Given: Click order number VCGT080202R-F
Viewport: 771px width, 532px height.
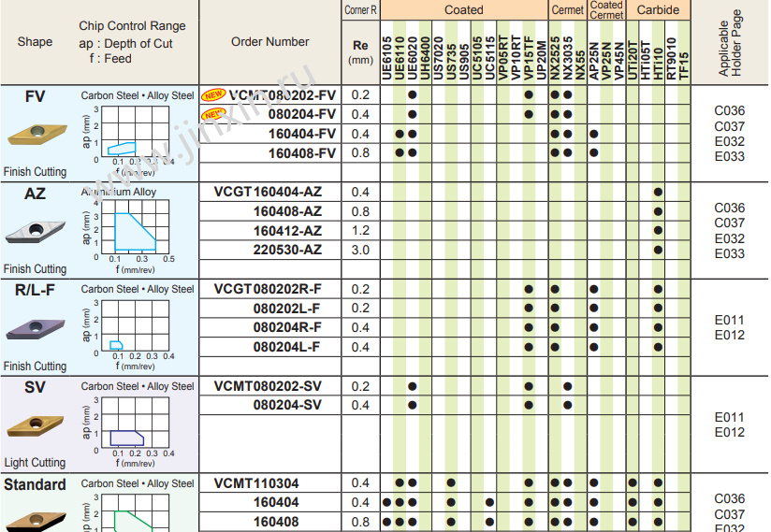Looking at the screenshot, I should coord(268,289).
